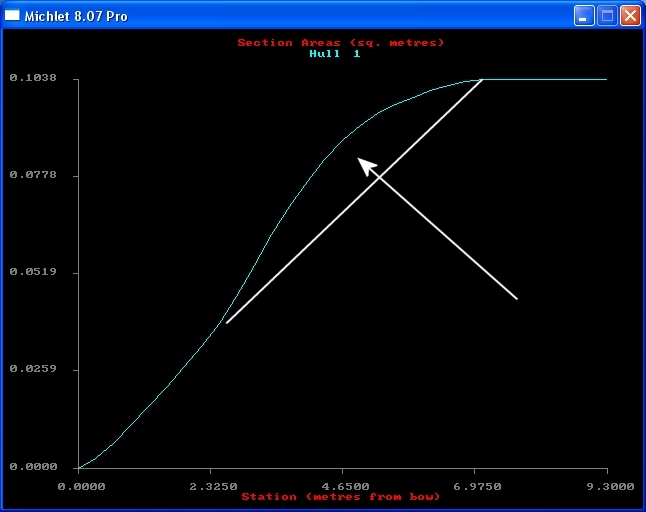Screen dimensions: 646x512
Task: Click the 0.1038 y-axis value
Action: tap(33, 78)
